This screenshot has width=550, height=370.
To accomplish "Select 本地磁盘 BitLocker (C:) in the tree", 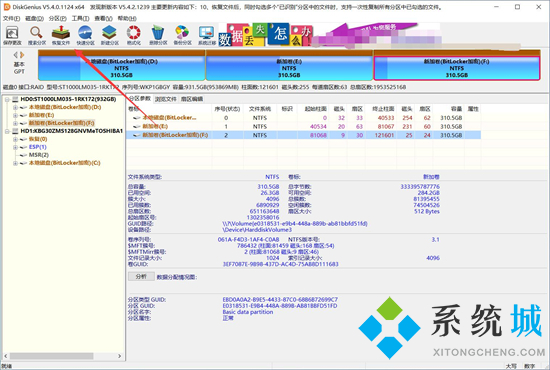I will [x=65, y=163].
